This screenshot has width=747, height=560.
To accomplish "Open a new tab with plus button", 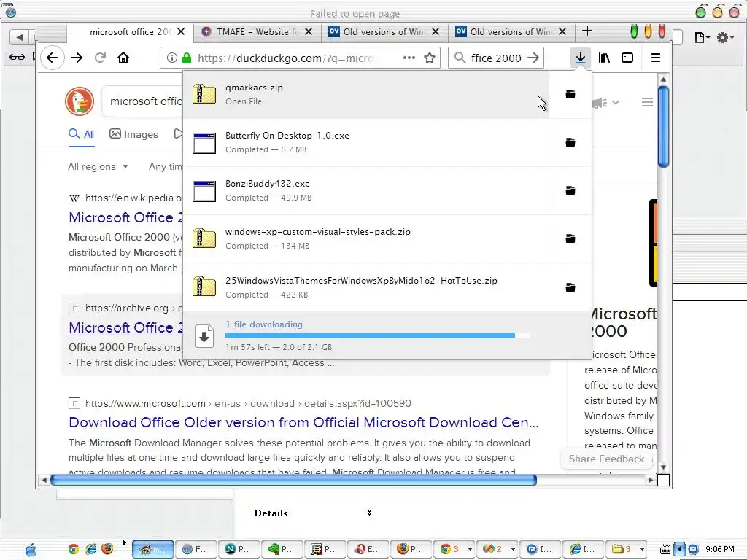I will pos(587,31).
